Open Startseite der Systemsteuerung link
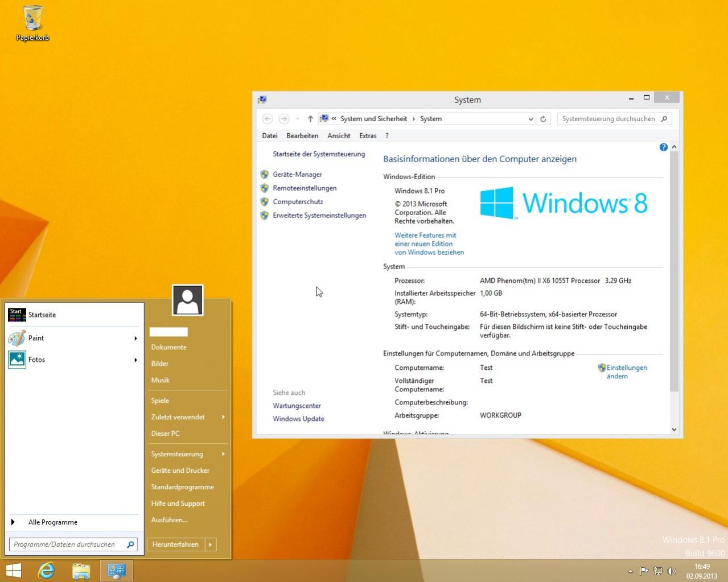Viewport: 728px width, 582px height. click(x=319, y=154)
